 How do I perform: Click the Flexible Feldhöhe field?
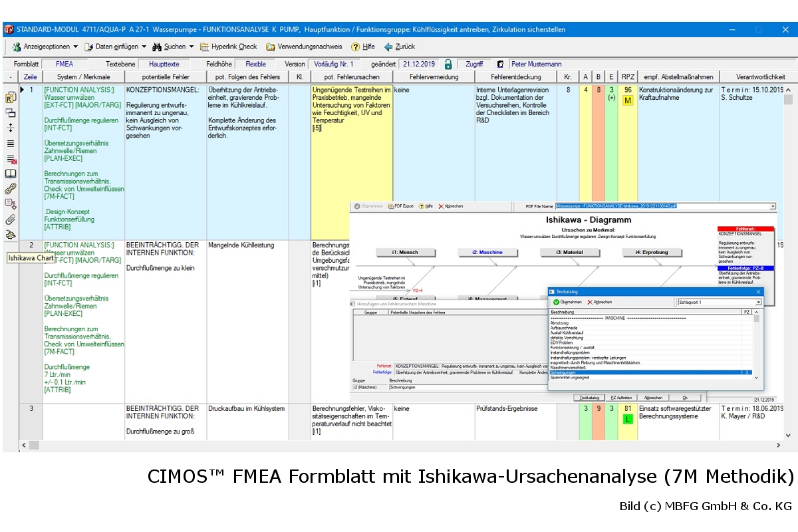tap(256, 65)
